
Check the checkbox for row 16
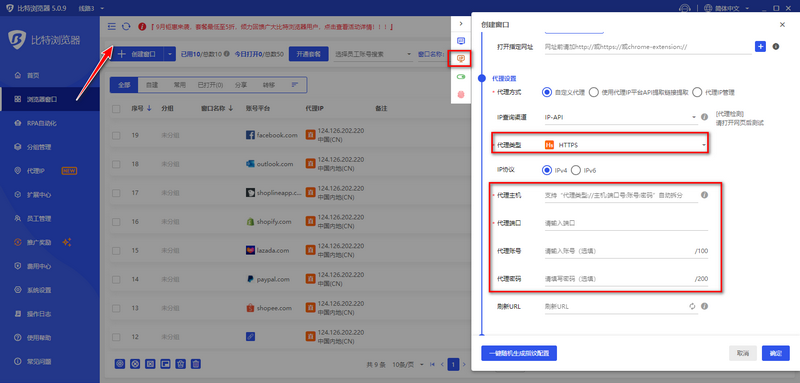coord(116,222)
